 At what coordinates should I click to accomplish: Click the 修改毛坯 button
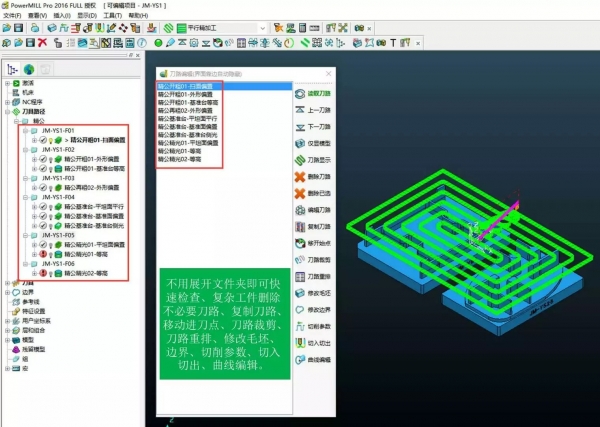[x=313, y=291]
